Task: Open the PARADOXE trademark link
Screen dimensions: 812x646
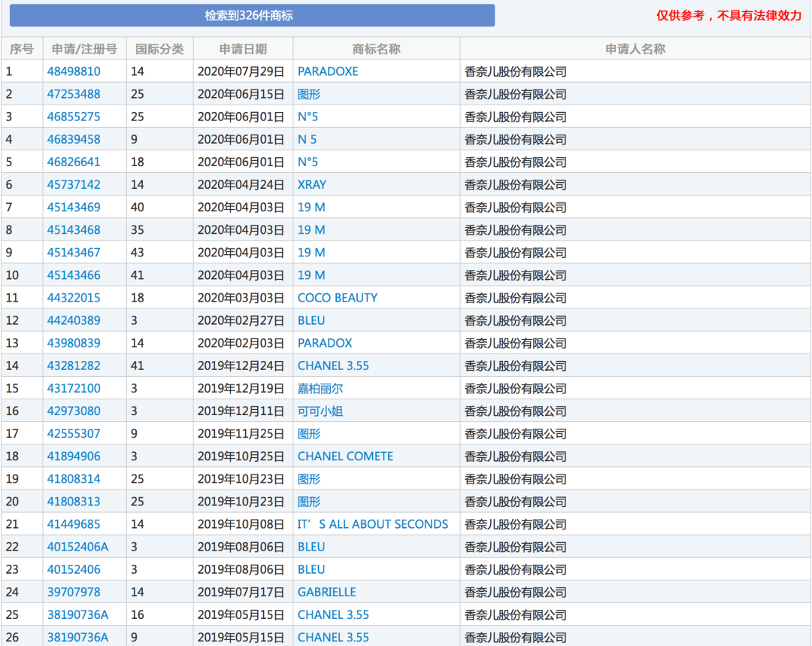Action: 328,71
